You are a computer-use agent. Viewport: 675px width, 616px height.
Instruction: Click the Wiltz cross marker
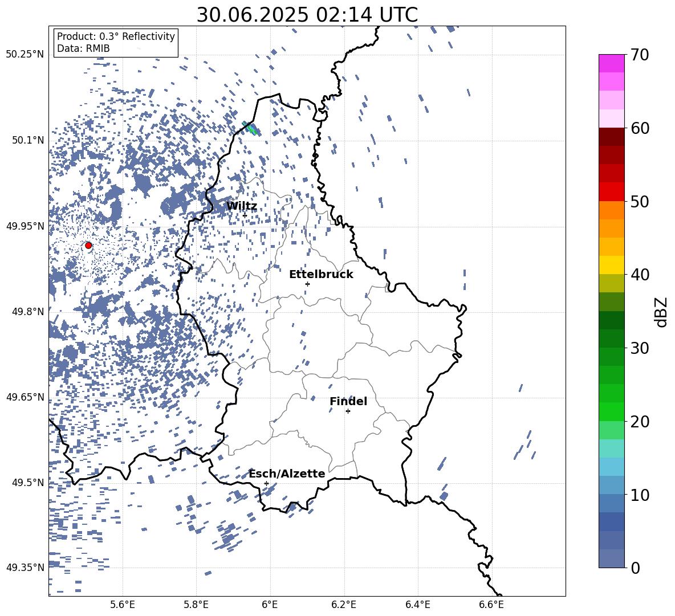click(x=245, y=215)
